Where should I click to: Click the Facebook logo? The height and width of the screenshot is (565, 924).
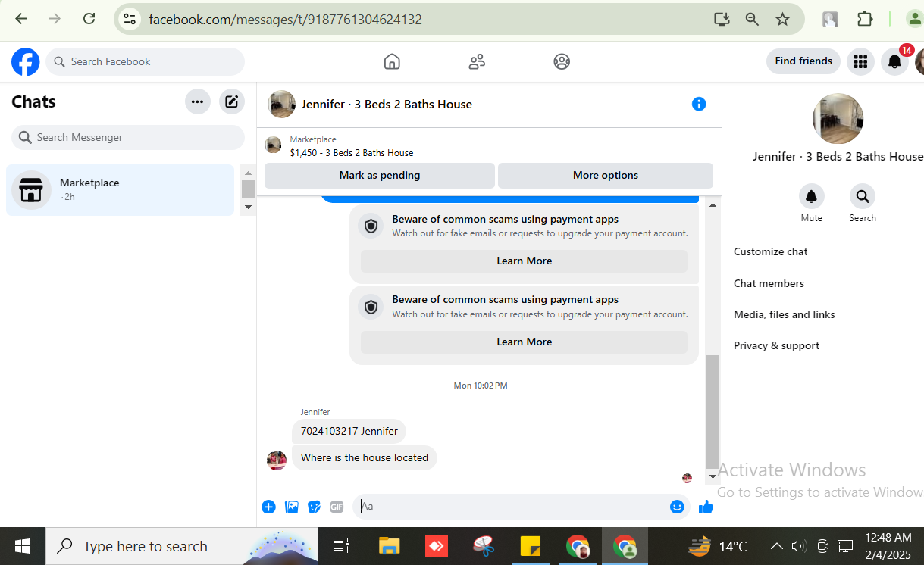[26, 61]
